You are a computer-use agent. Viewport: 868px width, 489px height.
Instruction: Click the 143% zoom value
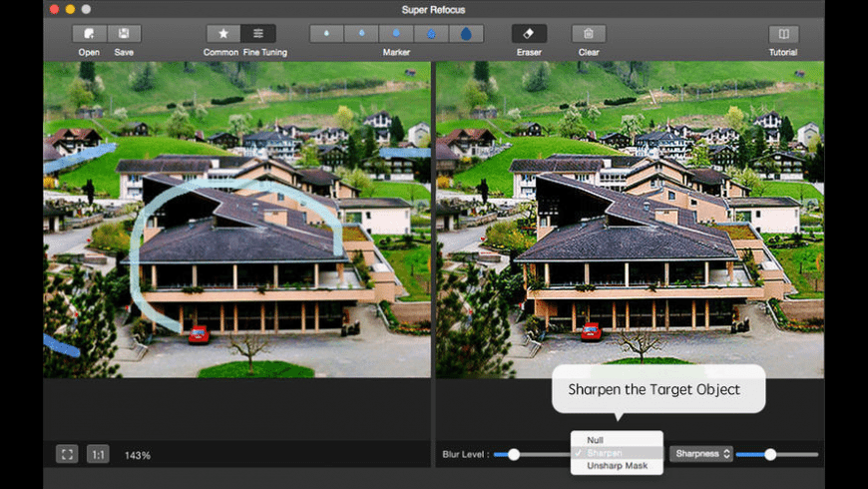pos(138,455)
